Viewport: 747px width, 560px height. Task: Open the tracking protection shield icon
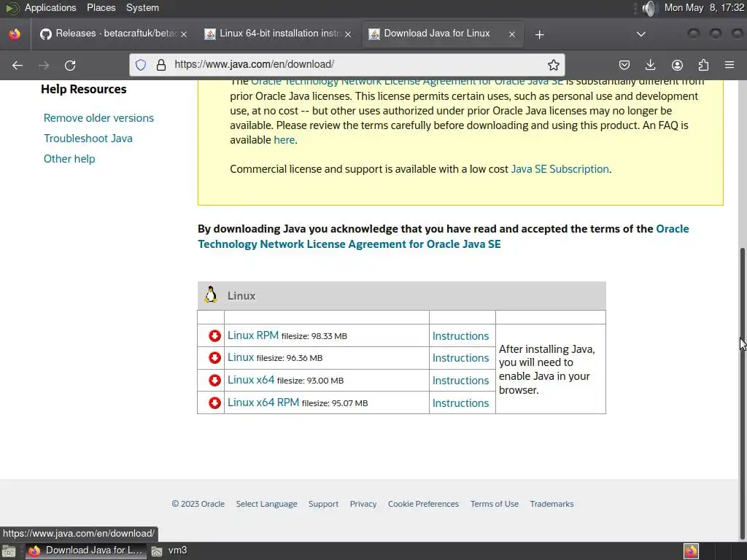(141, 65)
